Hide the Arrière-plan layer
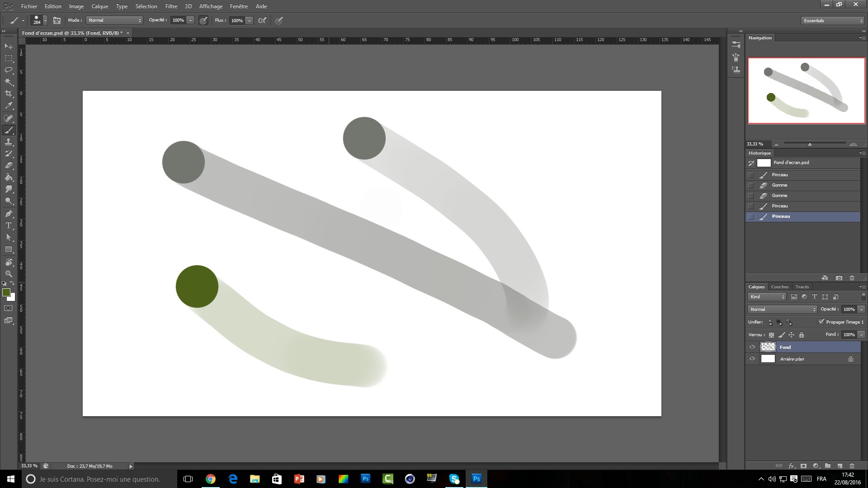Image resolution: width=868 pixels, height=488 pixels. [x=752, y=359]
